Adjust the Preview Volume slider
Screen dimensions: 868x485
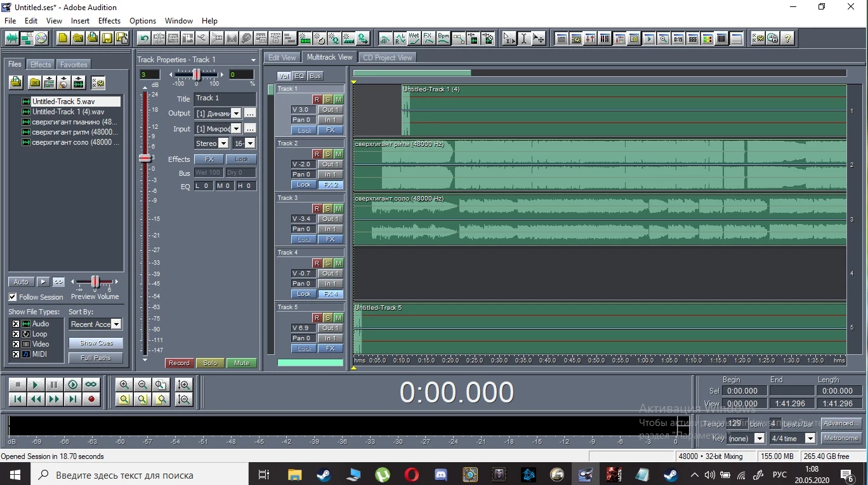pyautogui.click(x=95, y=281)
